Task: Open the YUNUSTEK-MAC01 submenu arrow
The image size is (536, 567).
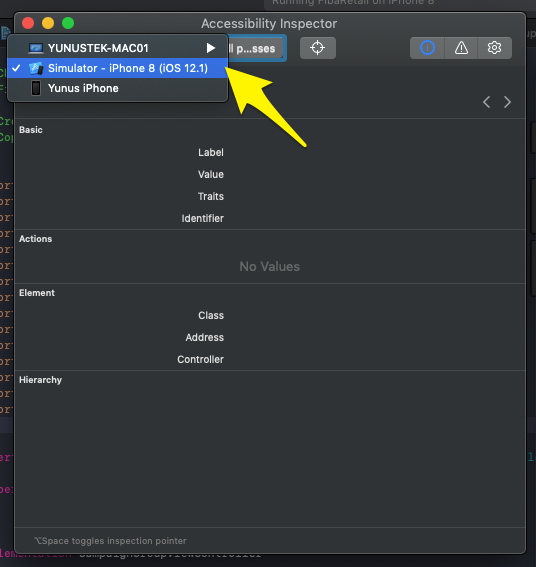Action: (210, 48)
